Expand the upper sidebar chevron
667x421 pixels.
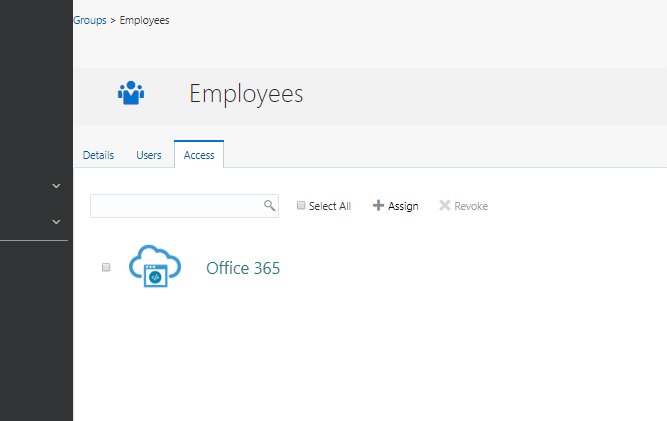56,186
